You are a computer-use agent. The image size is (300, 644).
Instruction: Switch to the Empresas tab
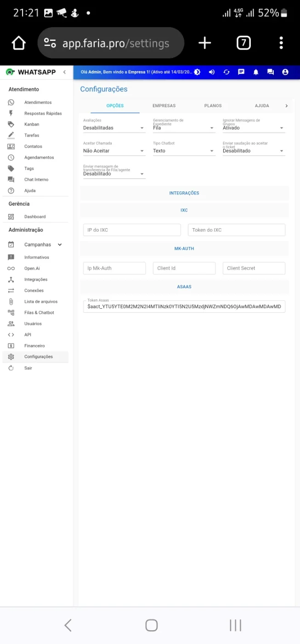pos(164,106)
